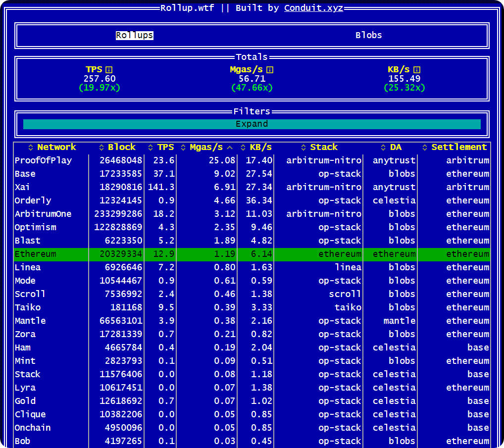The width and height of the screenshot is (504, 448).
Task: Click the green 25.32x multiplier
Action: 404,88
